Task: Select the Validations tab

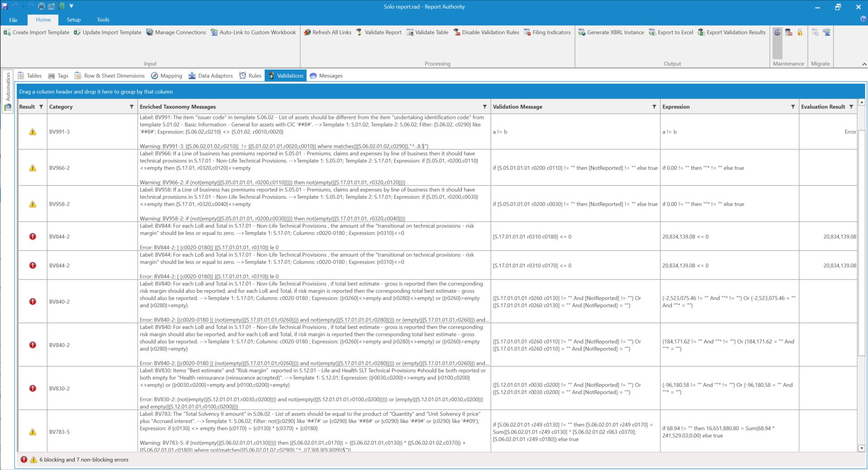Action: click(x=285, y=75)
